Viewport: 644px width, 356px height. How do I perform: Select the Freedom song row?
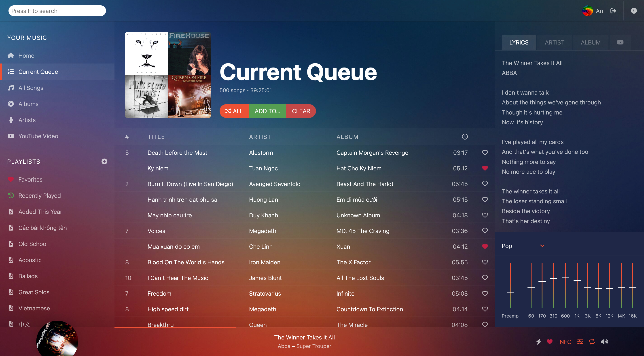click(x=304, y=294)
